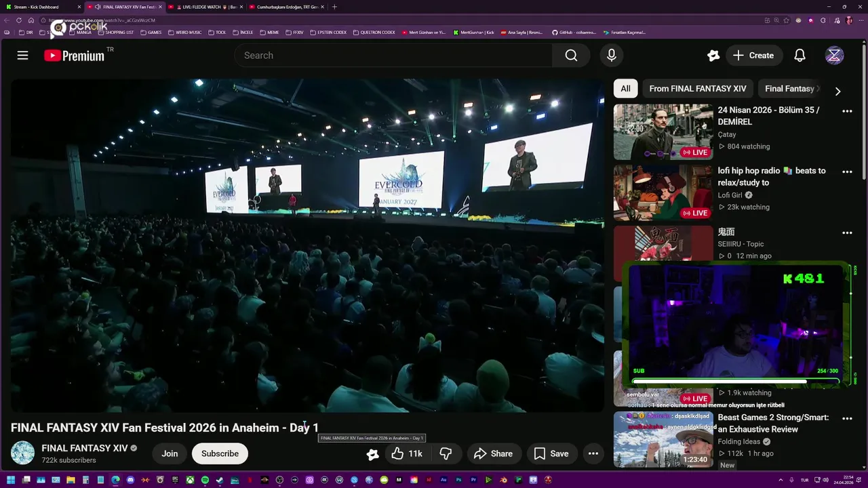This screenshot has width=868, height=488.
Task: Open more options for the lofi hip hop radio video
Action: pos(847,172)
